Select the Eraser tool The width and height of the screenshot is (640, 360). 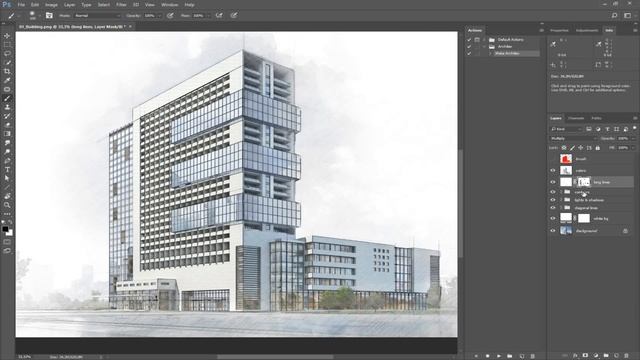7,125
